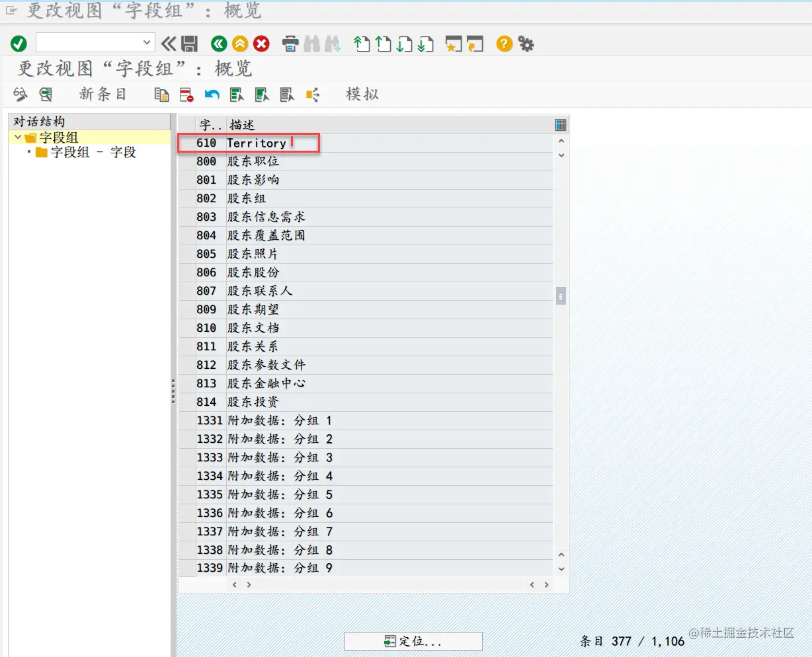
Task: Click the Select All icon
Action: 237,95
